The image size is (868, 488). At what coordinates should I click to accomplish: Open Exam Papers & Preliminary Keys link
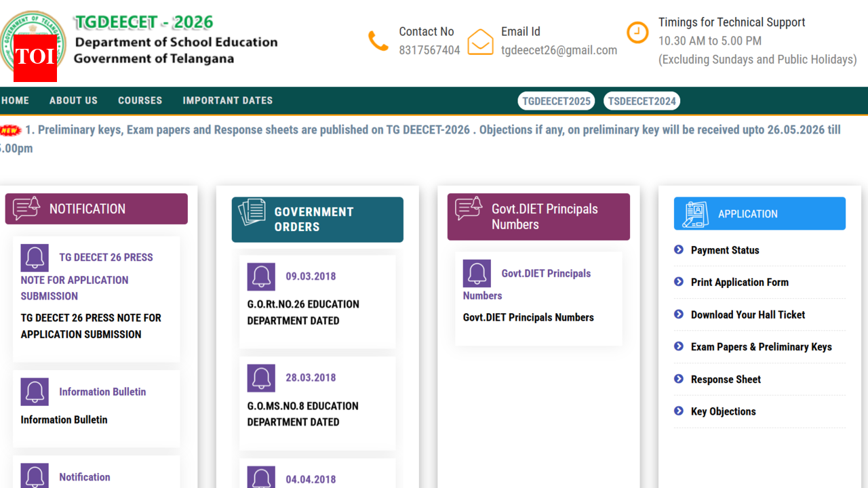[x=761, y=346]
